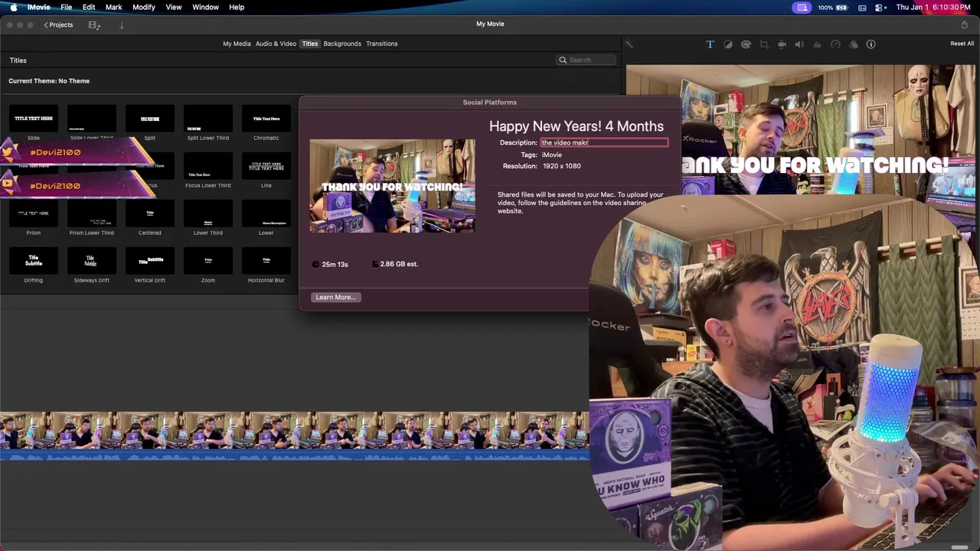The height and width of the screenshot is (551, 980).
Task: Open the Help menu
Action: [x=237, y=7]
